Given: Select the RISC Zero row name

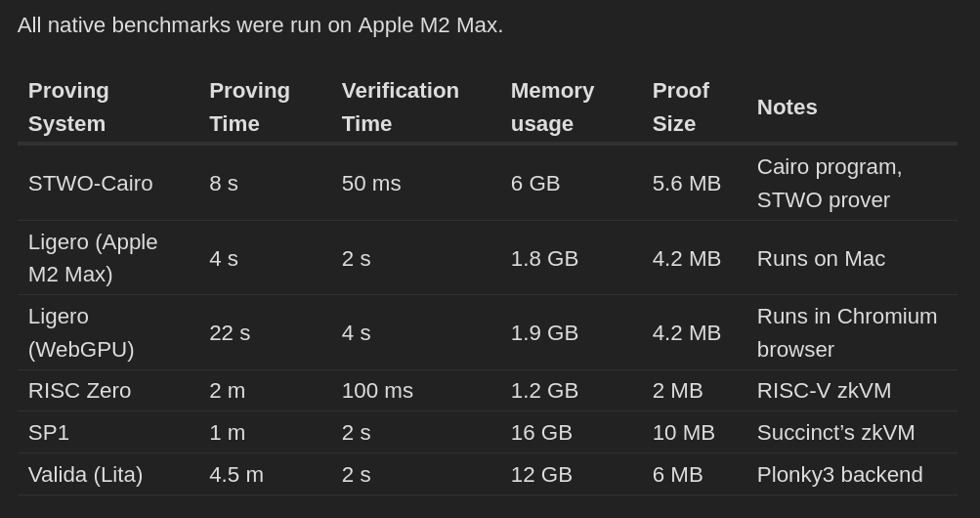Looking at the screenshot, I should pos(79,391).
